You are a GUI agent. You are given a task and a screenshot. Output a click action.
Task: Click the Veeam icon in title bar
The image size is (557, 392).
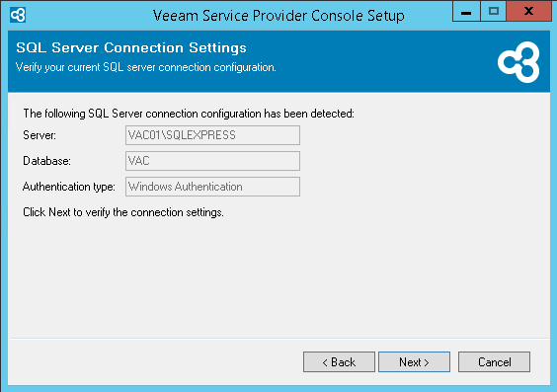click(18, 15)
